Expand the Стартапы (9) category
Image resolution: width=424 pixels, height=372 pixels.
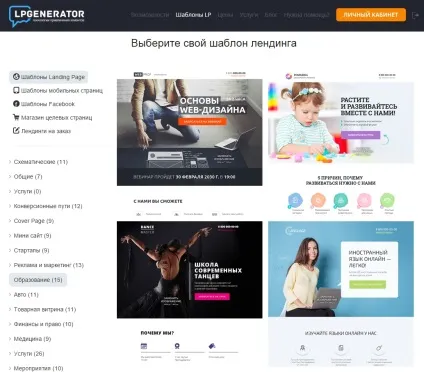31,250
